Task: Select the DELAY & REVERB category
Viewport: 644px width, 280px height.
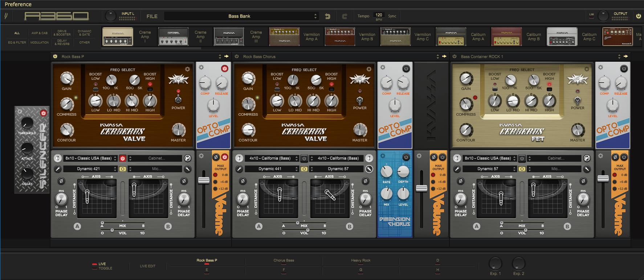Action: (x=62, y=42)
